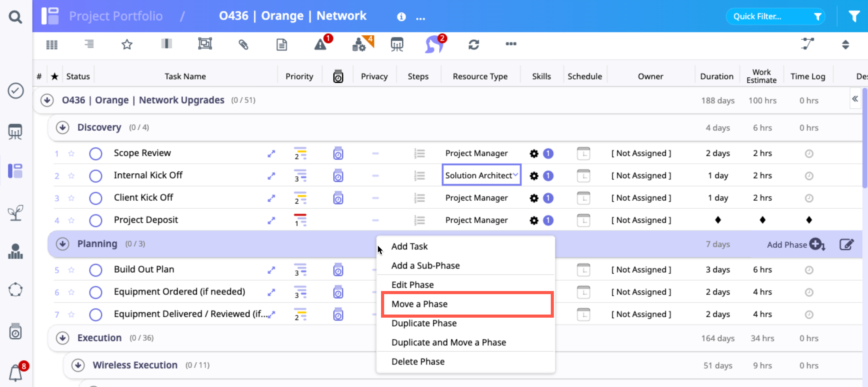The width and height of the screenshot is (868, 387).
Task: Open notifications bell with 8 badge
Action: tap(15, 373)
